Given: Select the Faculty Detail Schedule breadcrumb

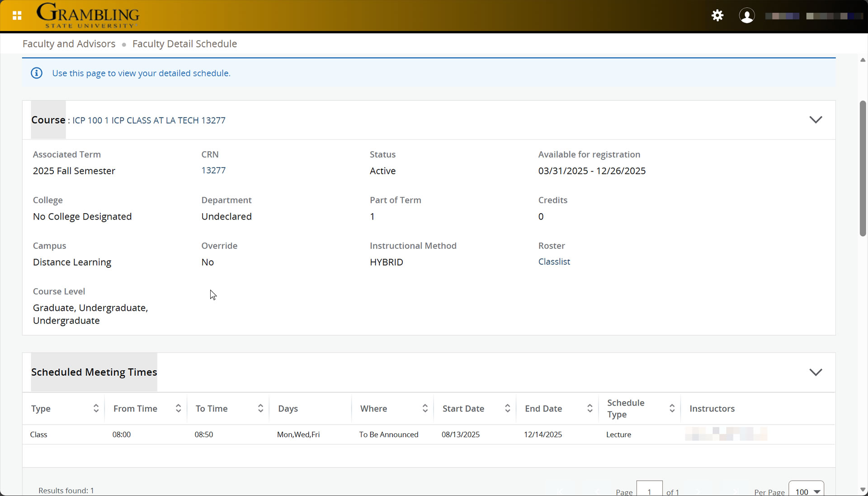Looking at the screenshot, I should tap(184, 43).
